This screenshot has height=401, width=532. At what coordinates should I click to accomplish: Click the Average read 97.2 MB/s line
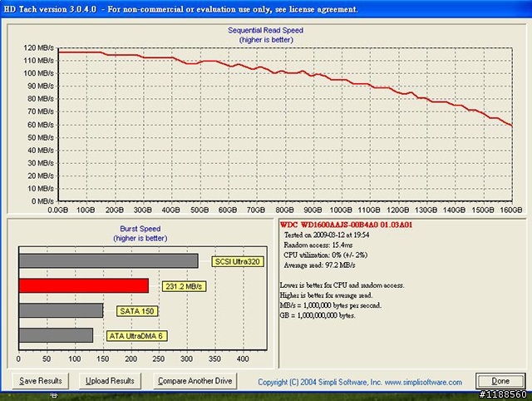point(319,265)
